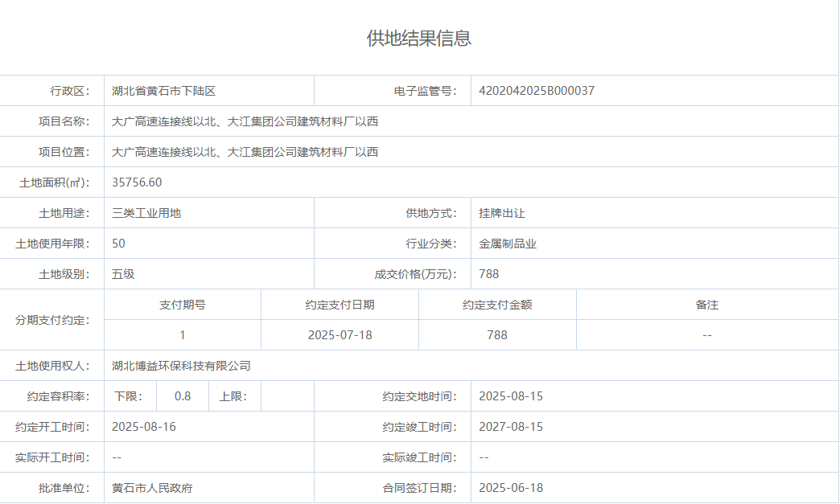
Task: Click the 电子监管号 value 4202042025B000037
Action: pyautogui.click(x=536, y=91)
